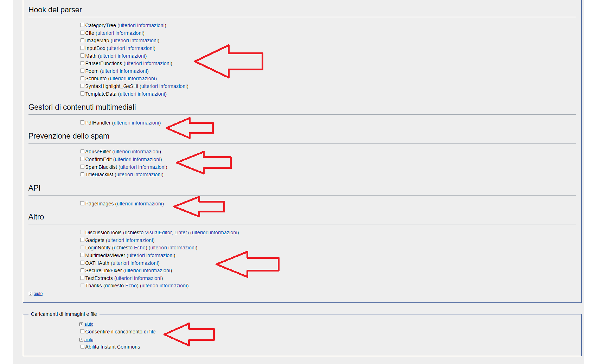Open the VisualEditor, Linter link for DiscussionTools
Viewport: 596px width, 364px height.
(x=166, y=232)
